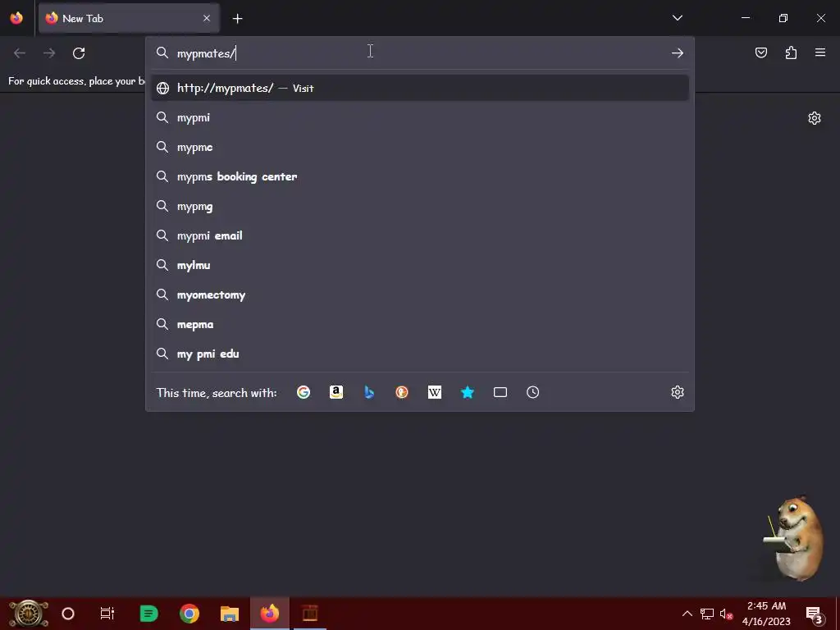Image resolution: width=840 pixels, height=630 pixels.
Task: Open search settings gear in dropdown
Action: [677, 392]
